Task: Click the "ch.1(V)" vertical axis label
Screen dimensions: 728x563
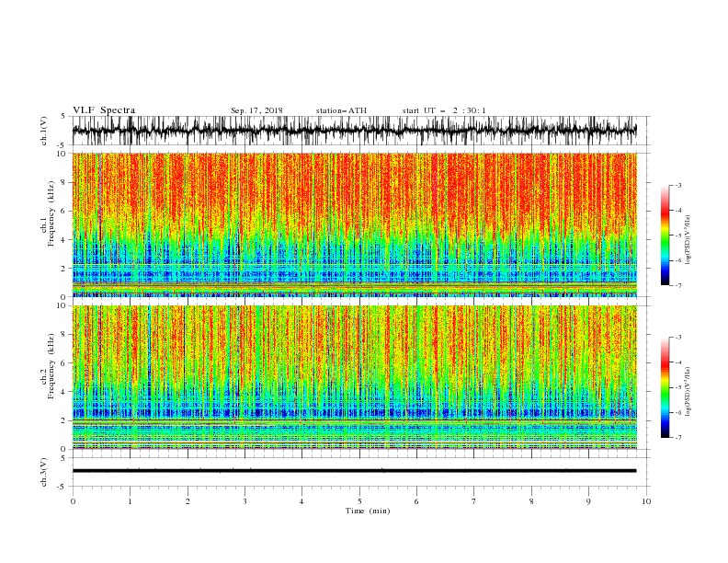Action: coord(44,131)
